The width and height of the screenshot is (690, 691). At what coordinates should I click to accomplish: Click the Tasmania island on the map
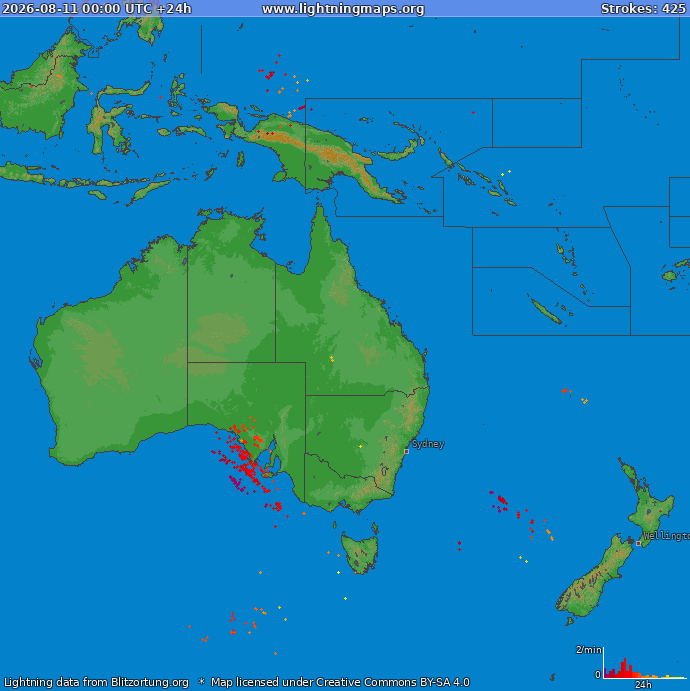click(360, 553)
